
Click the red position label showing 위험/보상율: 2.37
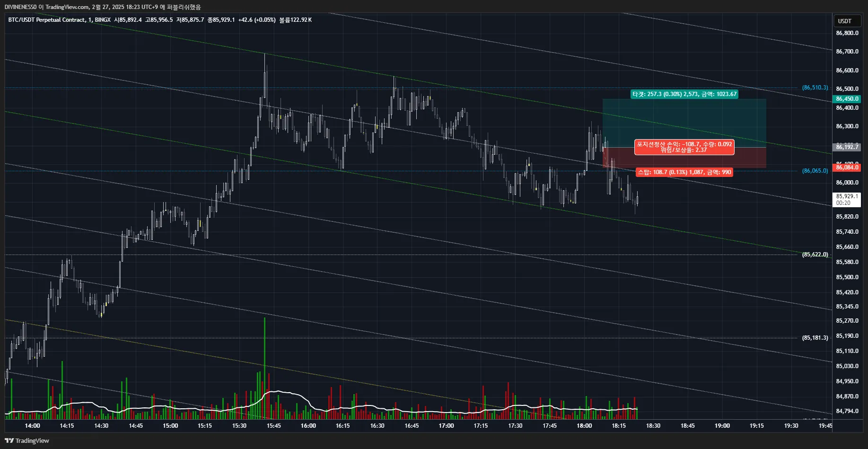point(684,147)
